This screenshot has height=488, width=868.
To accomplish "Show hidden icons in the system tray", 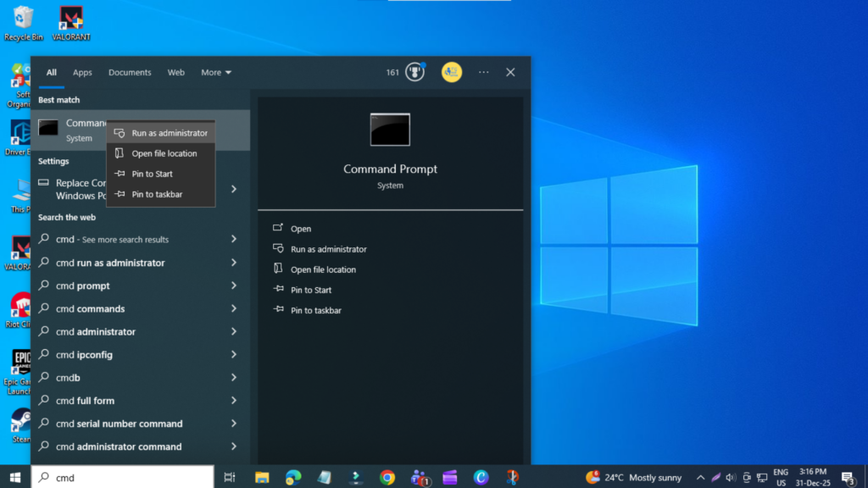I will (700, 477).
